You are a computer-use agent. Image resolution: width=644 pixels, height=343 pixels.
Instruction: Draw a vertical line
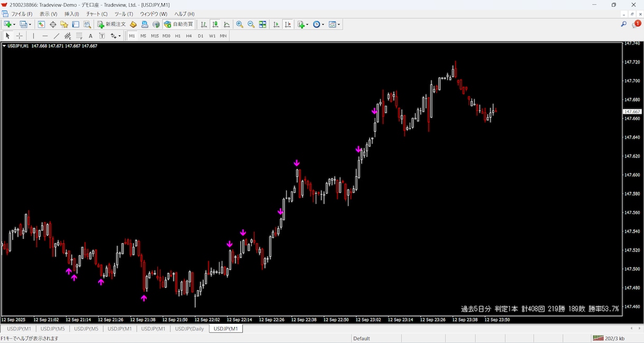click(x=33, y=36)
